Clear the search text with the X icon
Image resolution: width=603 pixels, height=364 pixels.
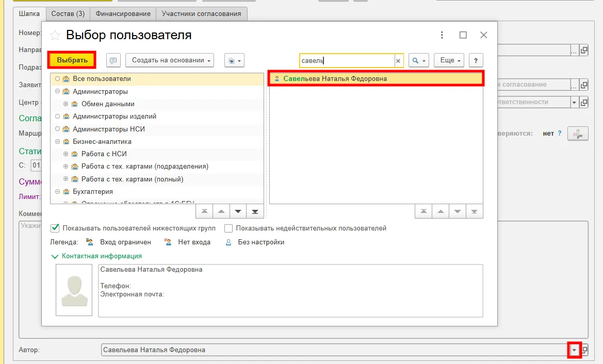pos(398,61)
